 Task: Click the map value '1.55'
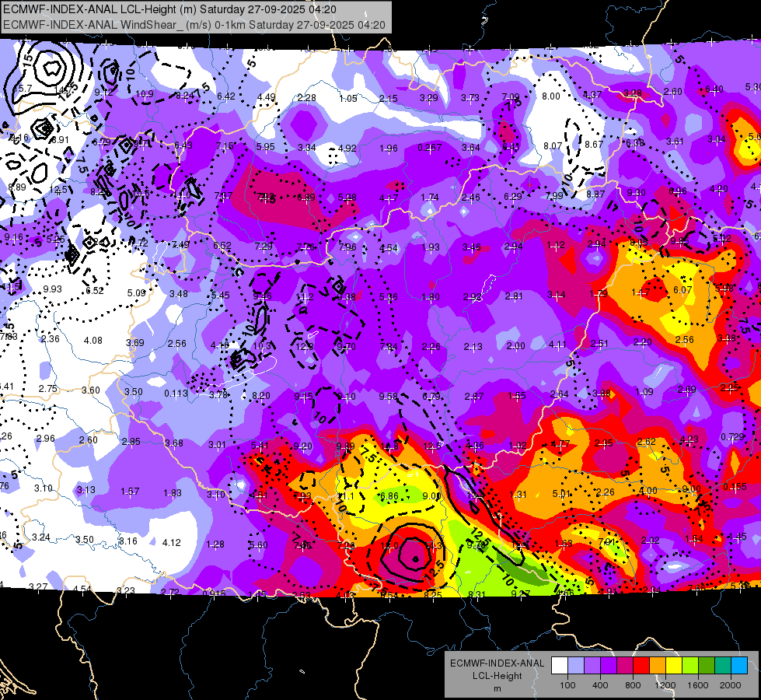pyautogui.click(x=517, y=395)
